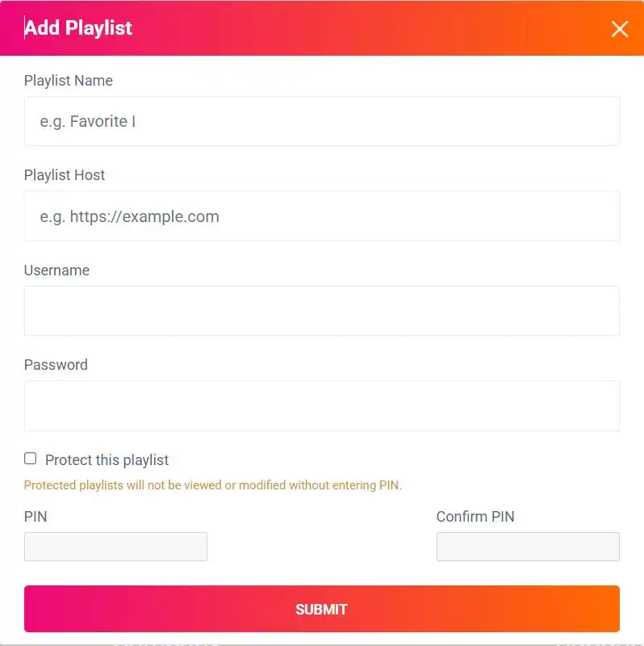The width and height of the screenshot is (644, 646).
Task: Focus the Playlist Host input
Action: (x=321, y=216)
